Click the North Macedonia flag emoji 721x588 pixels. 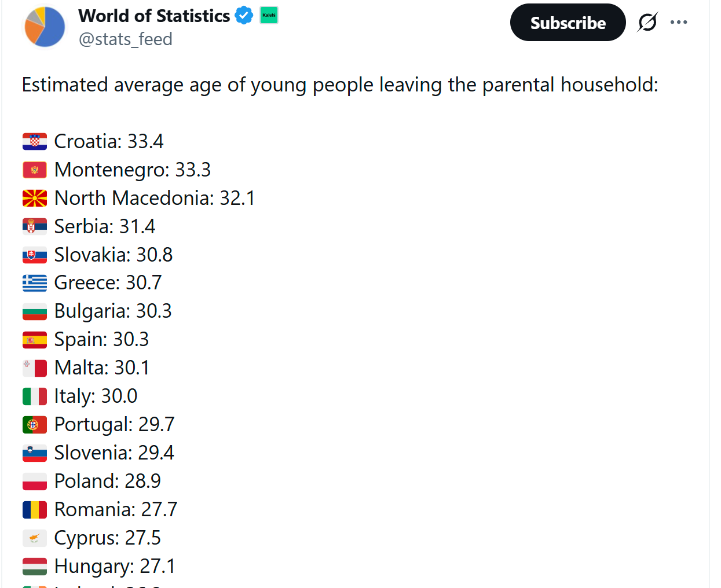coord(35,198)
